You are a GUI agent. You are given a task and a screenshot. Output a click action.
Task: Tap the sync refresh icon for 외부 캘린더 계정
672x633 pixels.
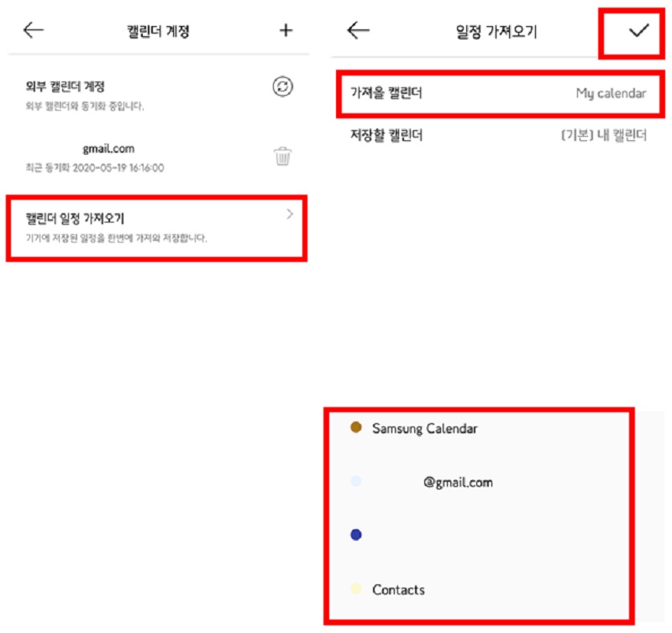click(x=283, y=86)
